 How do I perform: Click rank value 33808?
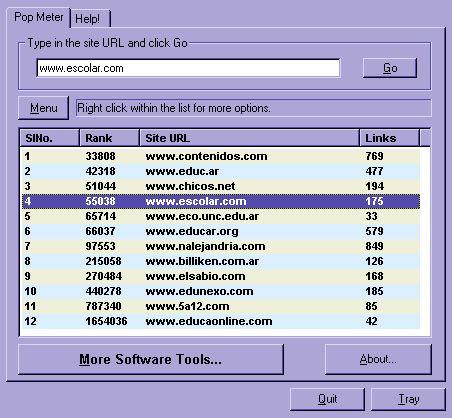pyautogui.click(x=100, y=156)
